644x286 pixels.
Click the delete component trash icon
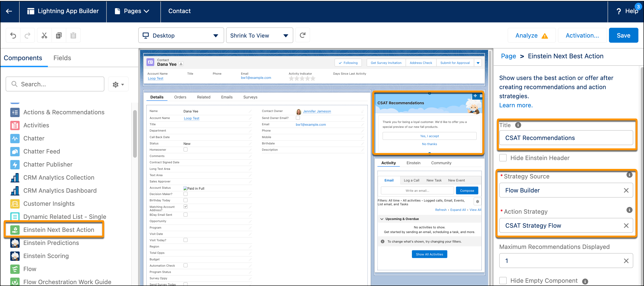click(x=481, y=96)
